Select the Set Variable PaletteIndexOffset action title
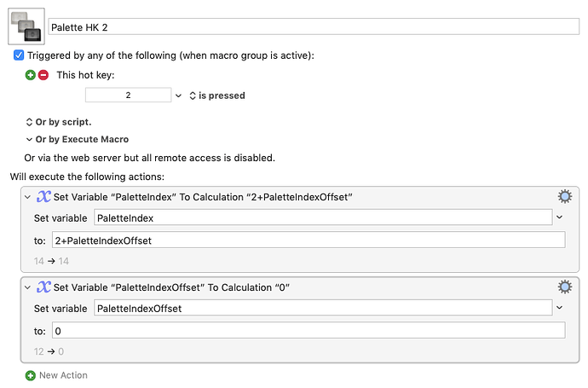Image resolution: width=588 pixels, height=388 pixels. coord(172,287)
